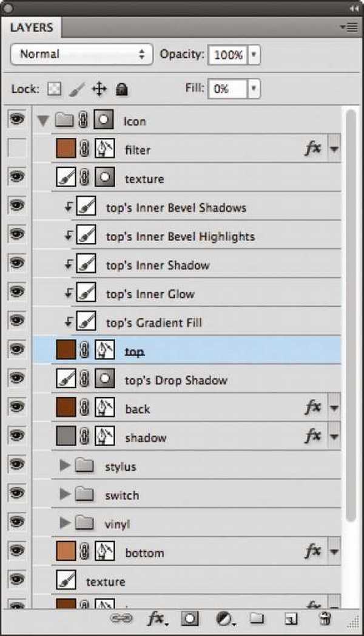Add a layer mask
364x636 pixels.
tap(190, 618)
